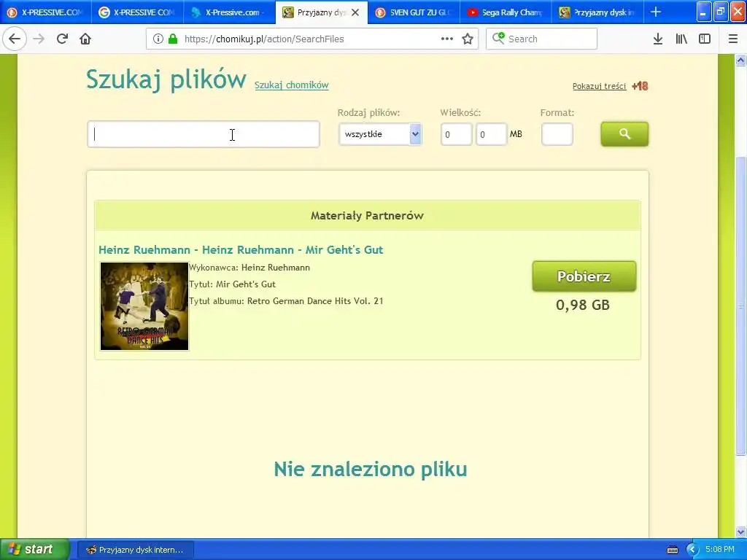Bookmark this page with the star
The width and height of the screenshot is (747, 560).
468,39
